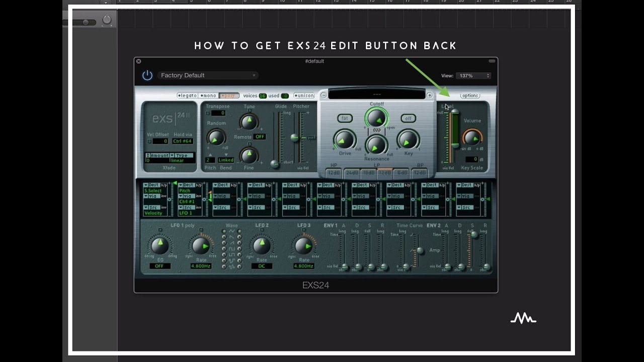The image size is (644, 362).
Task: Toggle inv for Ctrl #1 via
Action: tap(200, 196)
